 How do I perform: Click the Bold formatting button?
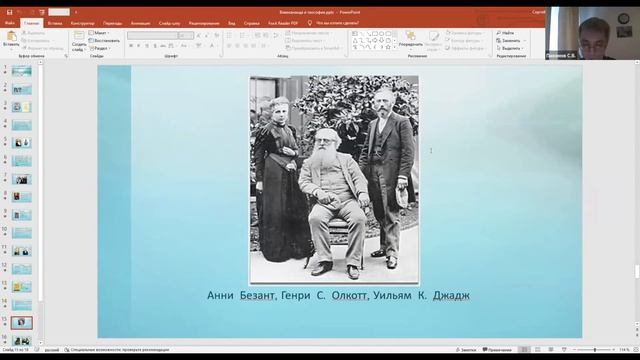click(x=131, y=46)
